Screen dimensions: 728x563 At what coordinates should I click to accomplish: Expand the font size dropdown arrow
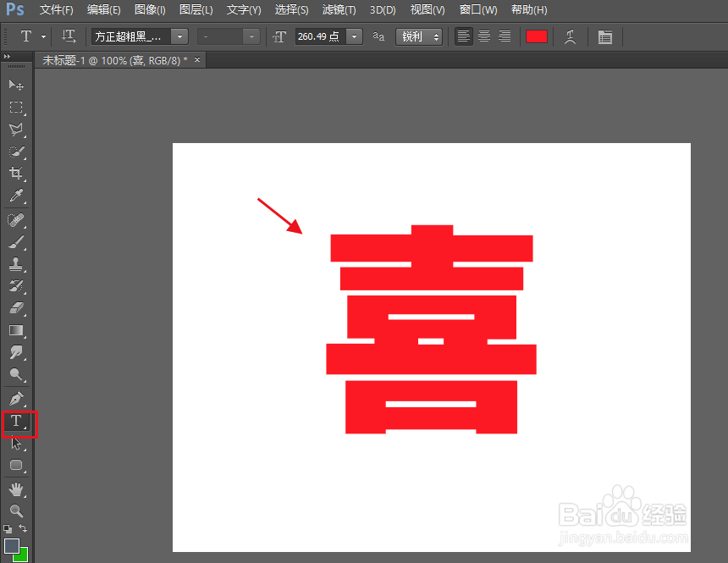click(354, 36)
